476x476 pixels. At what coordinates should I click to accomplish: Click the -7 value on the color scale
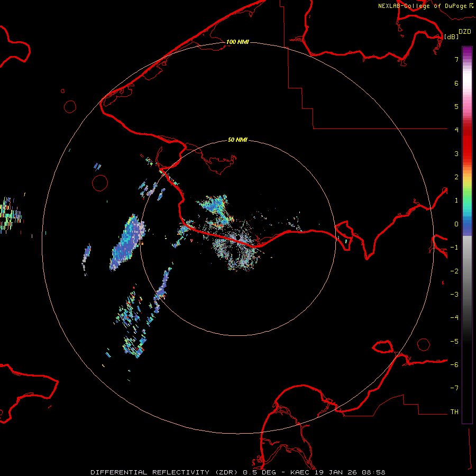tap(454, 388)
